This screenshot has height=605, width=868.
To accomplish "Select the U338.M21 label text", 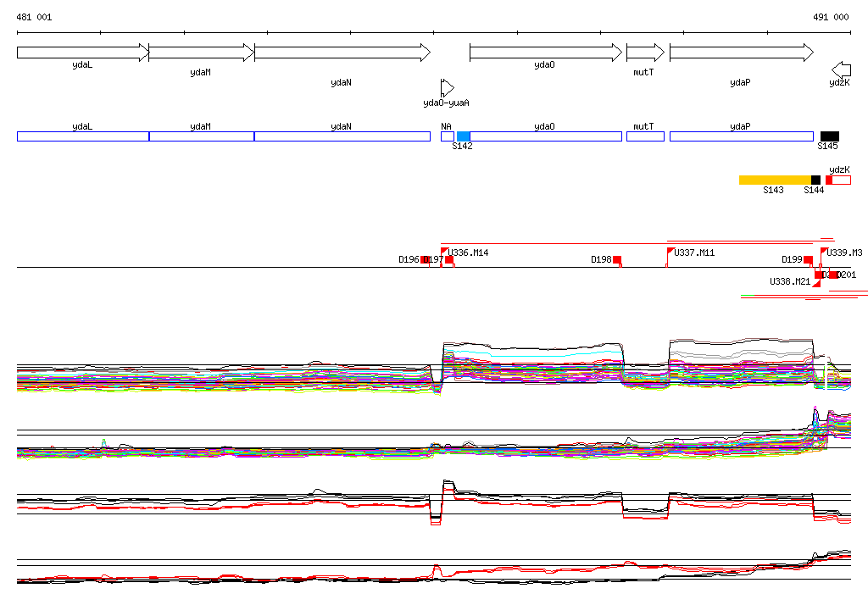I will (x=790, y=282).
